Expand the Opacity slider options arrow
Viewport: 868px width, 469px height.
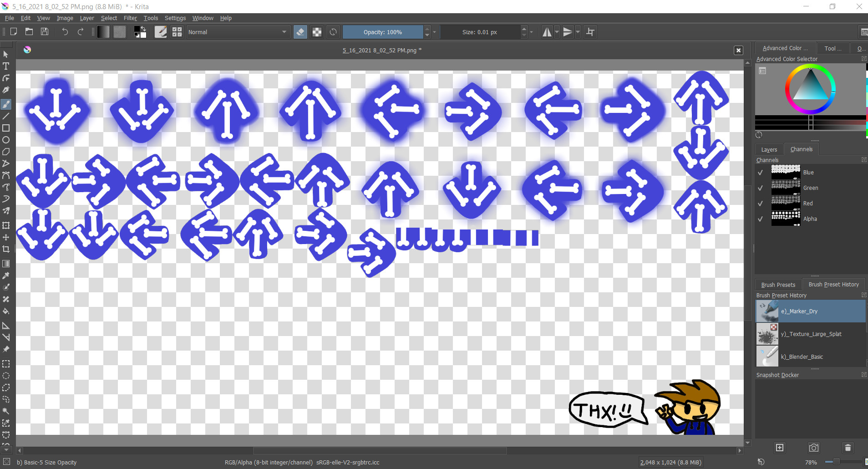(435, 32)
